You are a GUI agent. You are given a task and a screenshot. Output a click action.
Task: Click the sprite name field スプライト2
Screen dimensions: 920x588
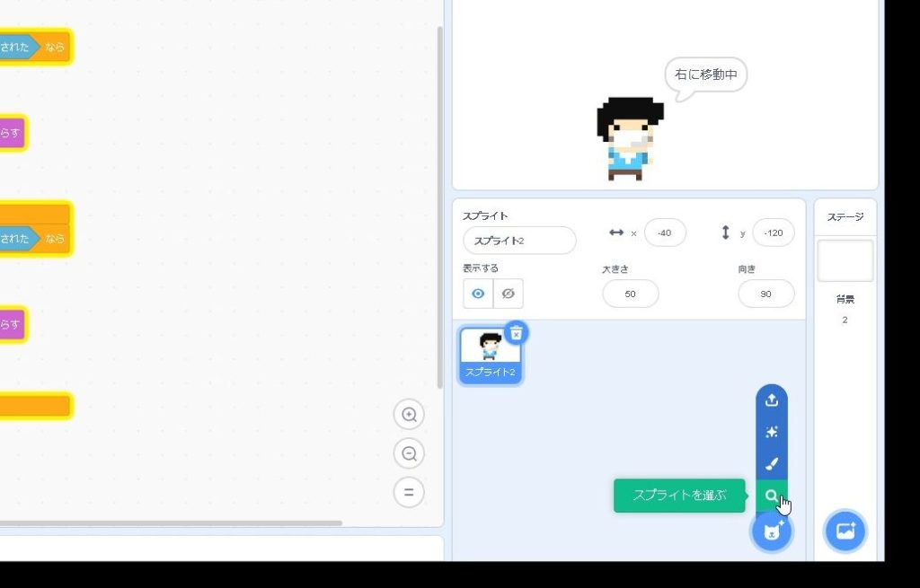(519, 241)
